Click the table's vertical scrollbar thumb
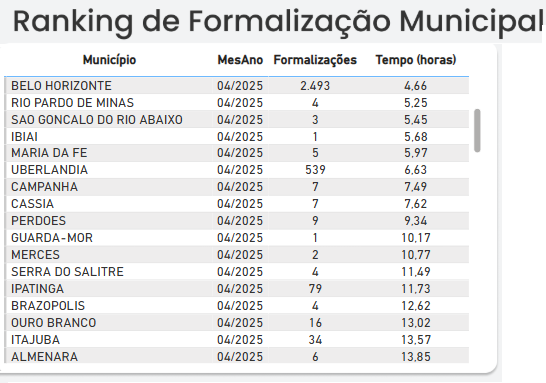 tap(477, 131)
